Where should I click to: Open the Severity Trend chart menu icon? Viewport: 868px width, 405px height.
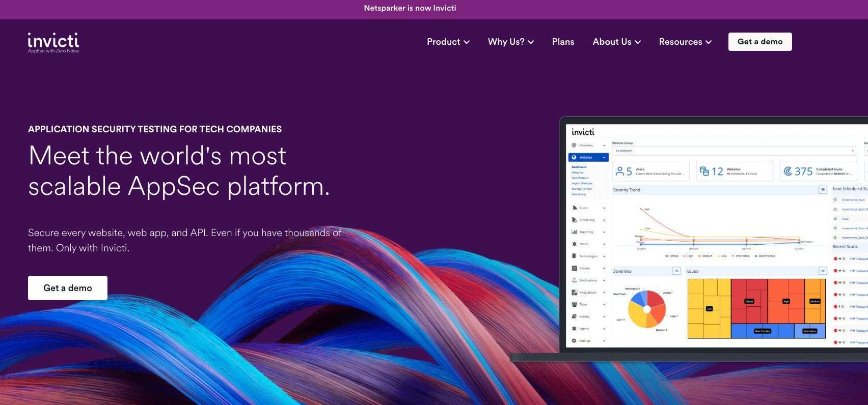click(822, 190)
